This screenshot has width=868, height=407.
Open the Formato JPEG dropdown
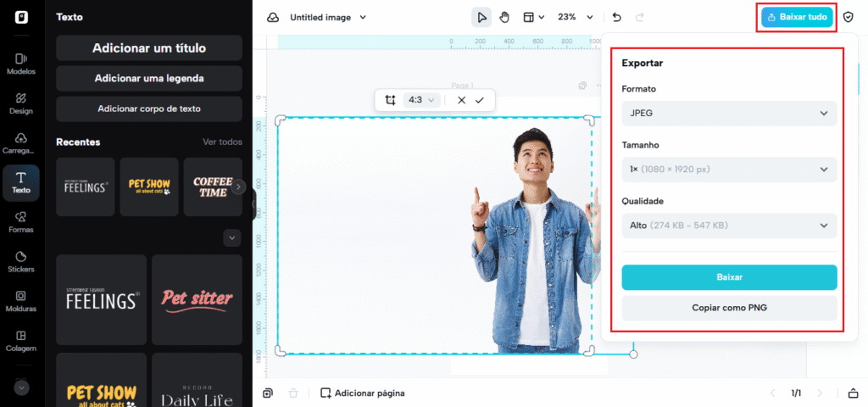[729, 113]
